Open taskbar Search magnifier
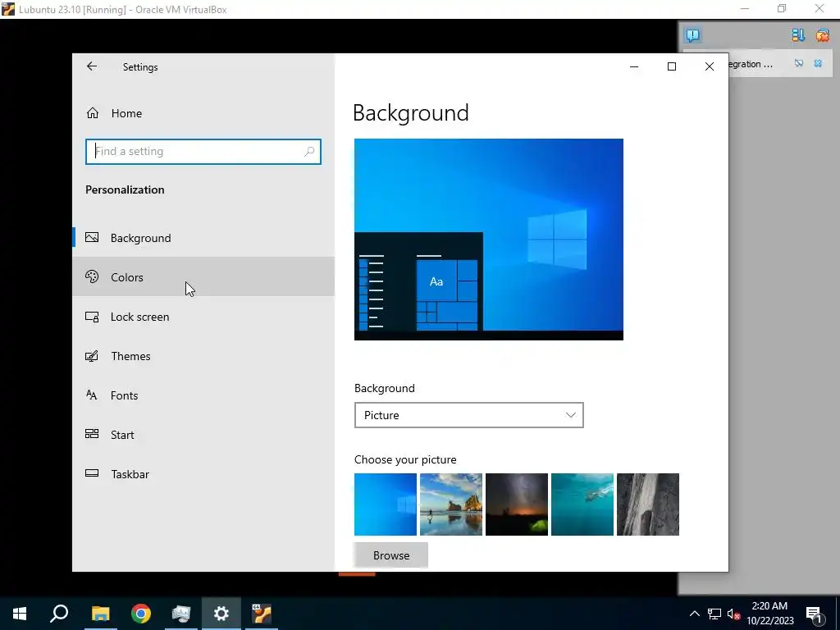The width and height of the screenshot is (840, 630). (59, 614)
